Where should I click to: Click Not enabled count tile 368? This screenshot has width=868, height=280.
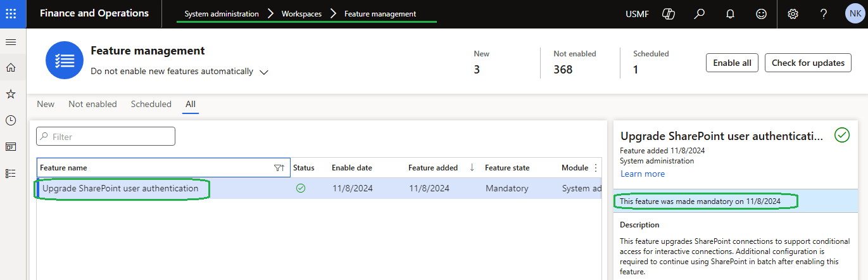point(575,63)
